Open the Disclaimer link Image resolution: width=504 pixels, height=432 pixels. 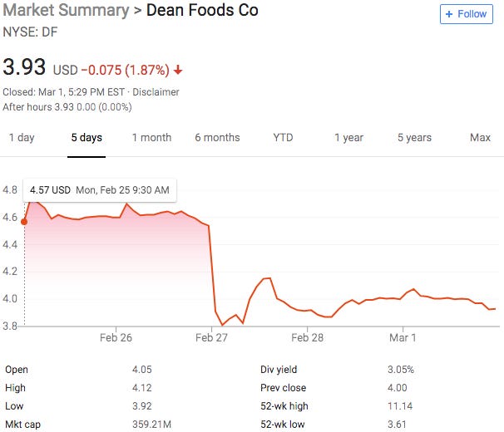click(x=156, y=92)
